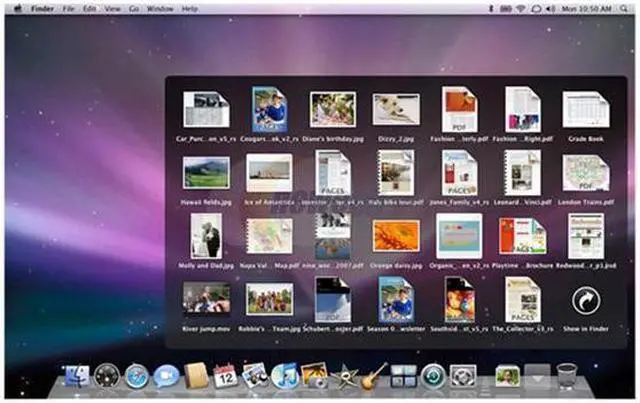Launch Dashboard from the Dock
The width and height of the screenshot is (640, 403).
coord(107,376)
